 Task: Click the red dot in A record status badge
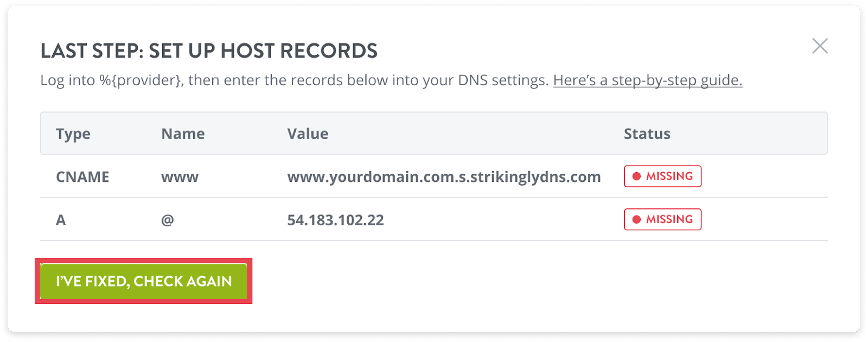637,219
